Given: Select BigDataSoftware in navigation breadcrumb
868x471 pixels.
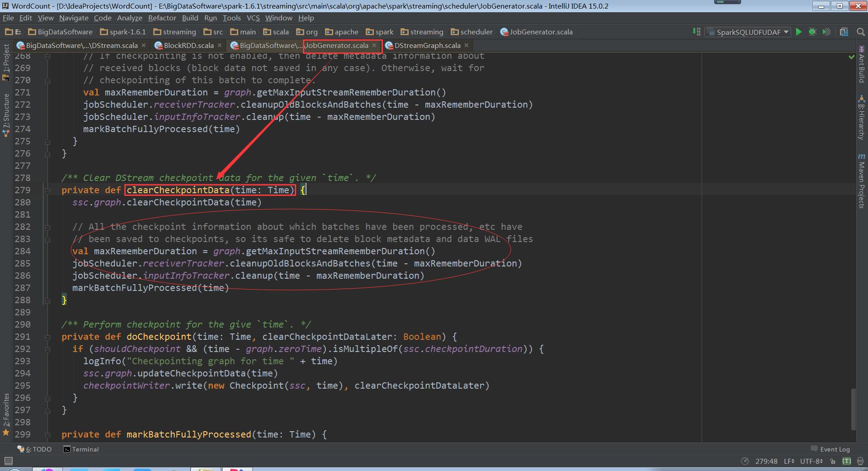Looking at the screenshot, I should pos(61,32).
